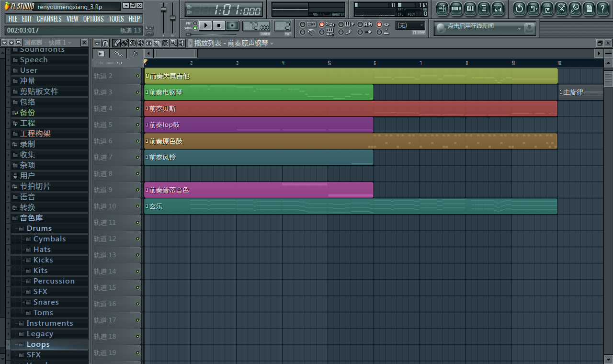Open the TOOLS menu
The height and width of the screenshot is (364, 613).
[116, 19]
